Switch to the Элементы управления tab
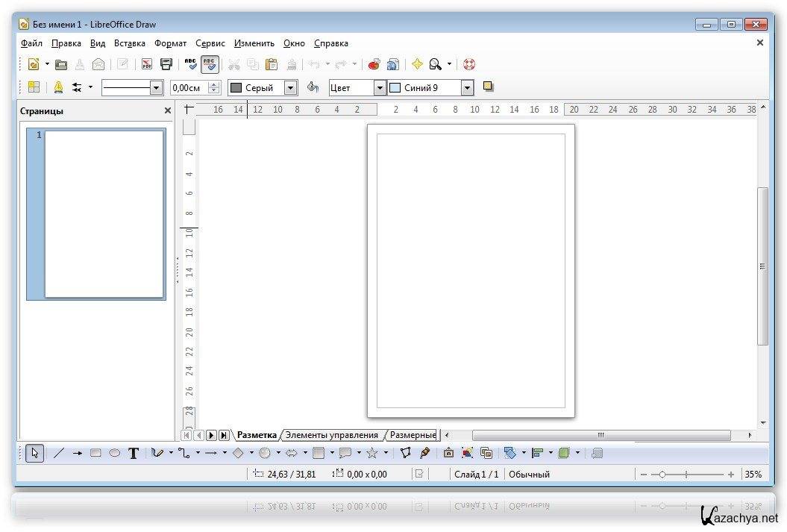The image size is (787, 532). pos(332,435)
